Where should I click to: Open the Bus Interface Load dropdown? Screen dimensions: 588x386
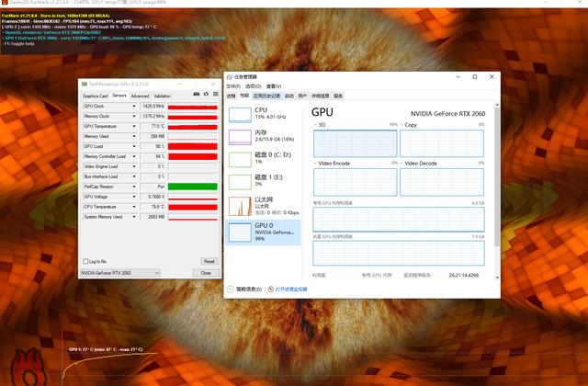[134, 176]
